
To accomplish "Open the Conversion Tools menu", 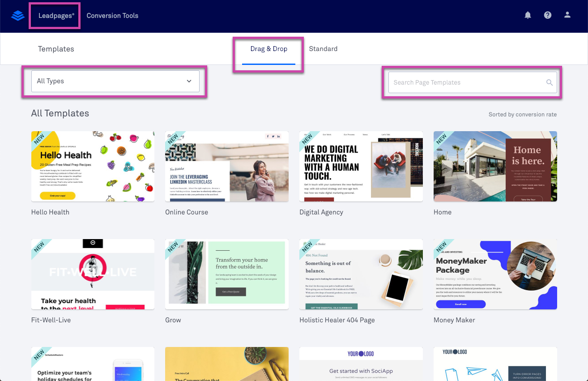I will tap(112, 16).
